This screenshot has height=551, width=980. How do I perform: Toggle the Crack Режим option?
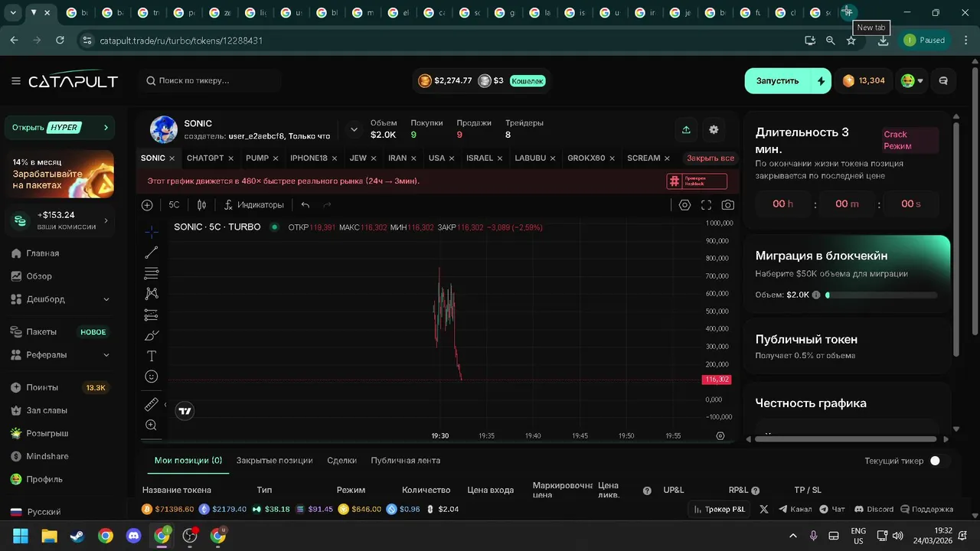click(x=910, y=140)
